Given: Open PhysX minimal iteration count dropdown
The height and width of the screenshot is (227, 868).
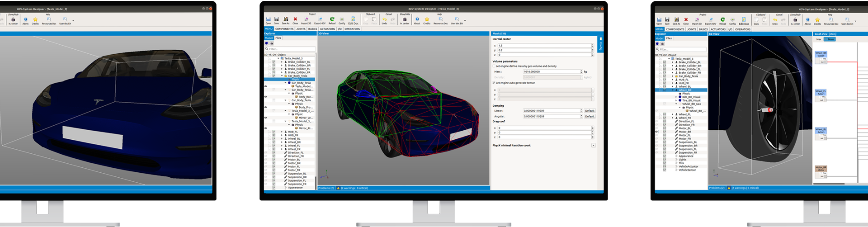Looking at the screenshot, I should 593,145.
